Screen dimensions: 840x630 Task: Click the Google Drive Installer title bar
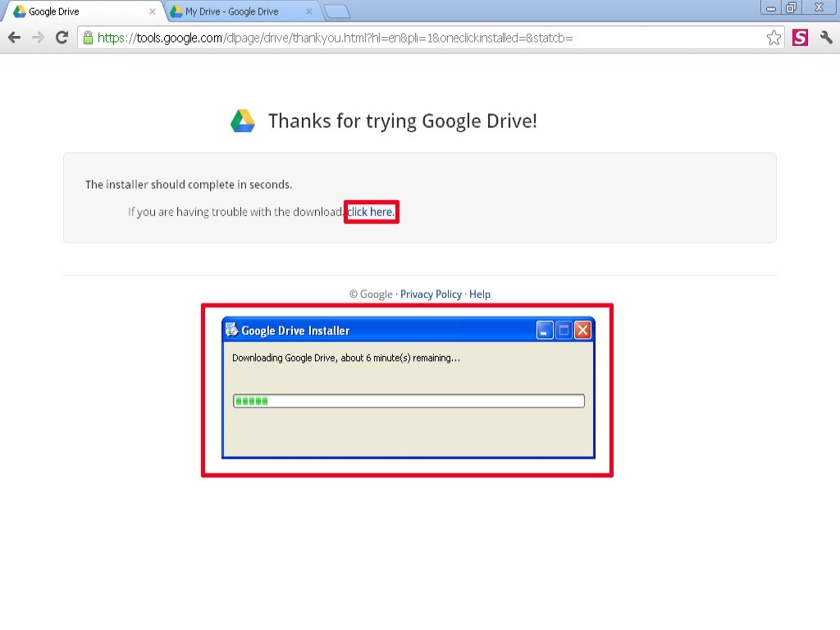pos(409,330)
